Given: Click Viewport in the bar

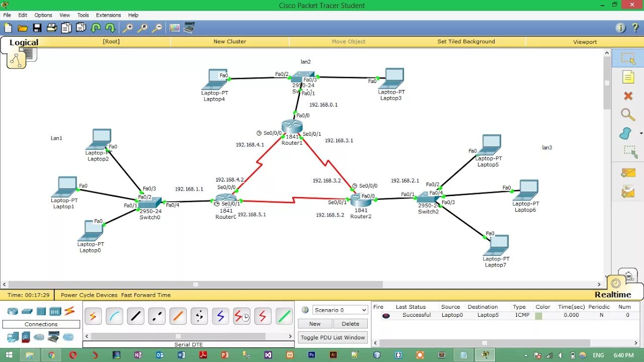Looking at the screenshot, I should (585, 42).
